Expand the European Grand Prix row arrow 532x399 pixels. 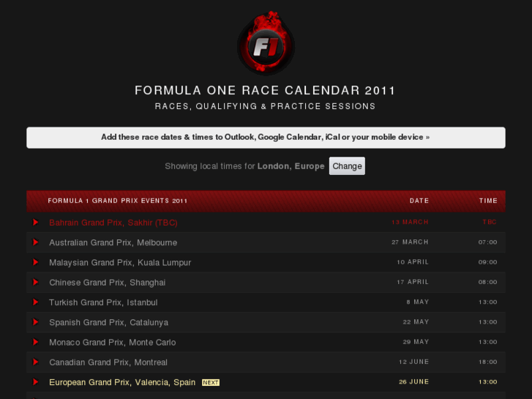pos(35,382)
